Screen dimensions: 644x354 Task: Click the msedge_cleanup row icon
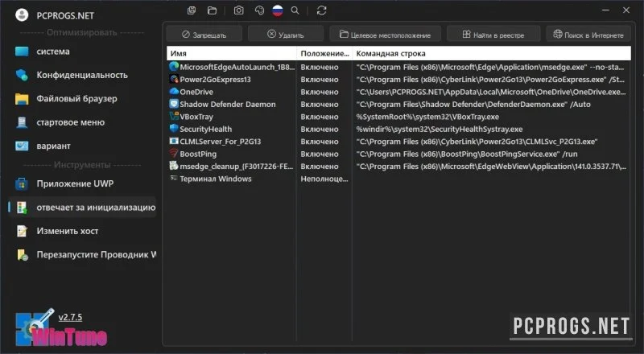pyautogui.click(x=174, y=166)
